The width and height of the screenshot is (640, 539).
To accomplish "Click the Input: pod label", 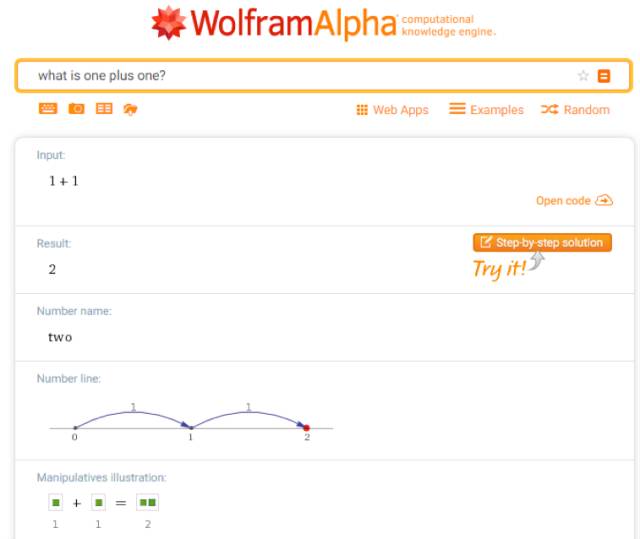I will click(x=51, y=155).
